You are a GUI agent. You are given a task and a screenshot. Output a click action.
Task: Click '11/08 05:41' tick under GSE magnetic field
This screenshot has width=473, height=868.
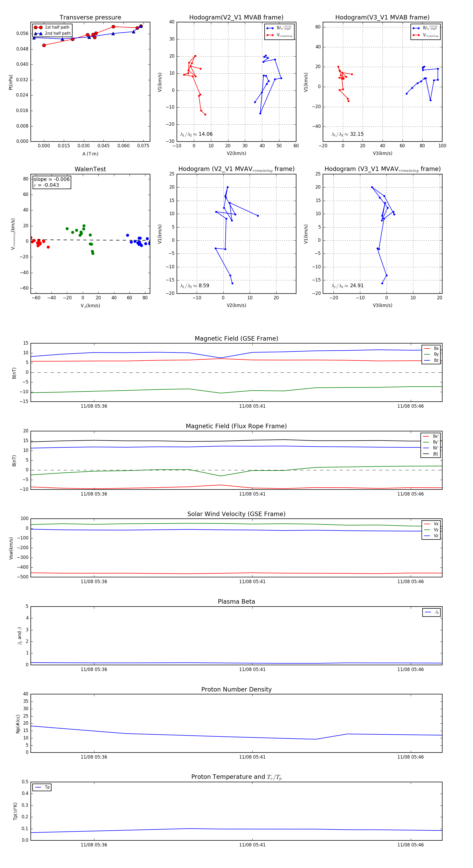[x=252, y=406]
